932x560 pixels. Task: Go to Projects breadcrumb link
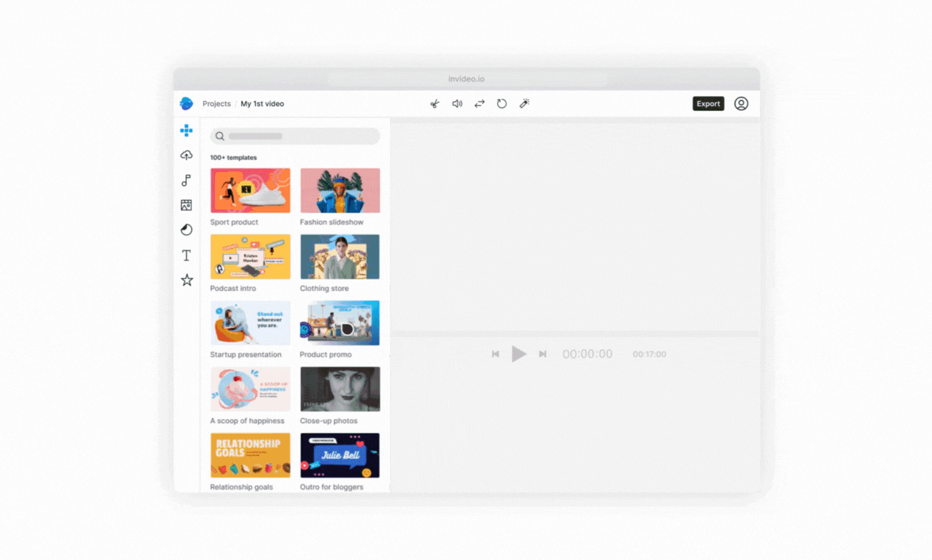[217, 104]
